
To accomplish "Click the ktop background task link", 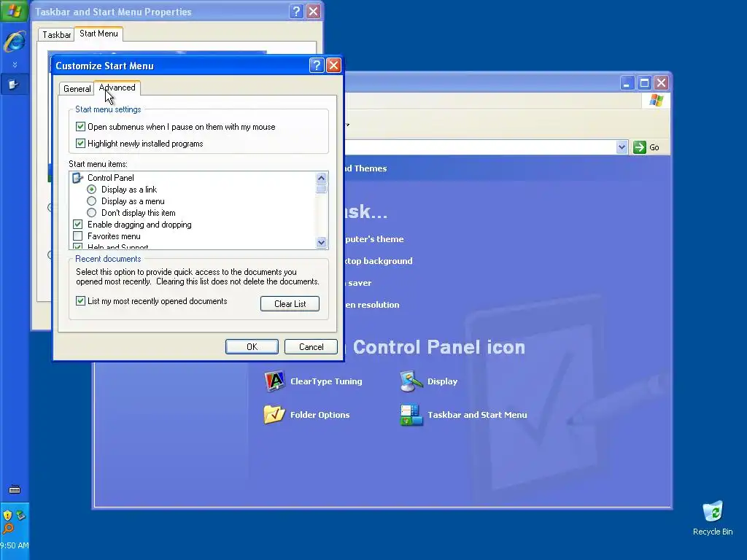I will (x=379, y=261).
